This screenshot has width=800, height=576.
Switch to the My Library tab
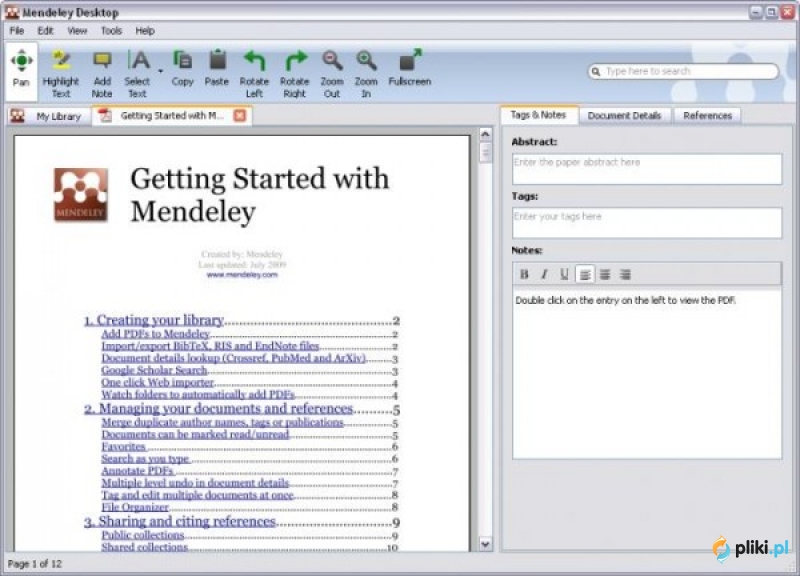point(49,116)
